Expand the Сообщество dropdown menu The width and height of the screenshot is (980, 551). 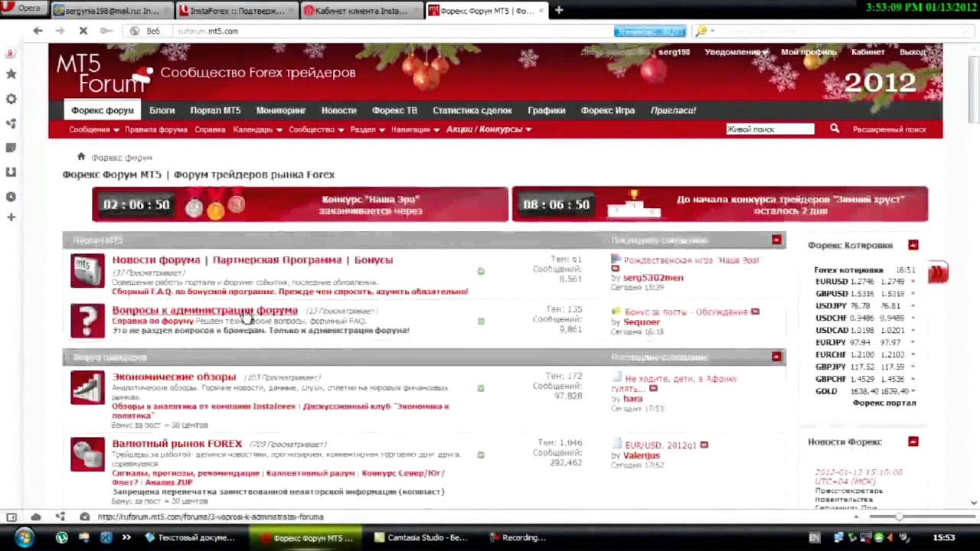tap(316, 129)
